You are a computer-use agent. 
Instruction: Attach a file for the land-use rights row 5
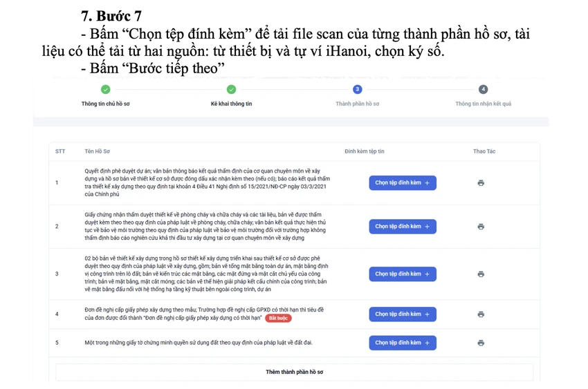pyautogui.click(x=403, y=343)
